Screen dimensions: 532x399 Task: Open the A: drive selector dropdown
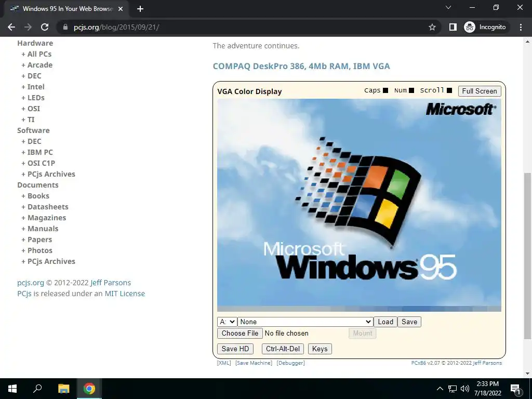227,322
